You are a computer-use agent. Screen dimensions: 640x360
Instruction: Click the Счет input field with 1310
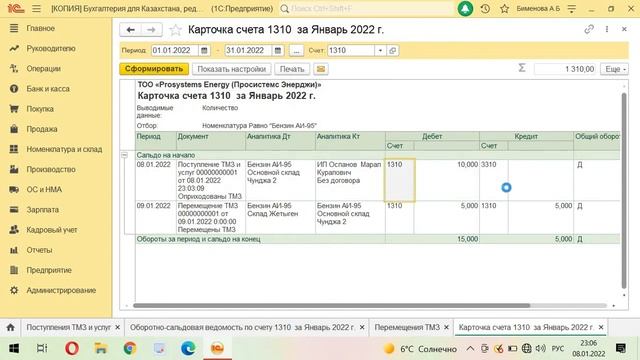(351, 51)
